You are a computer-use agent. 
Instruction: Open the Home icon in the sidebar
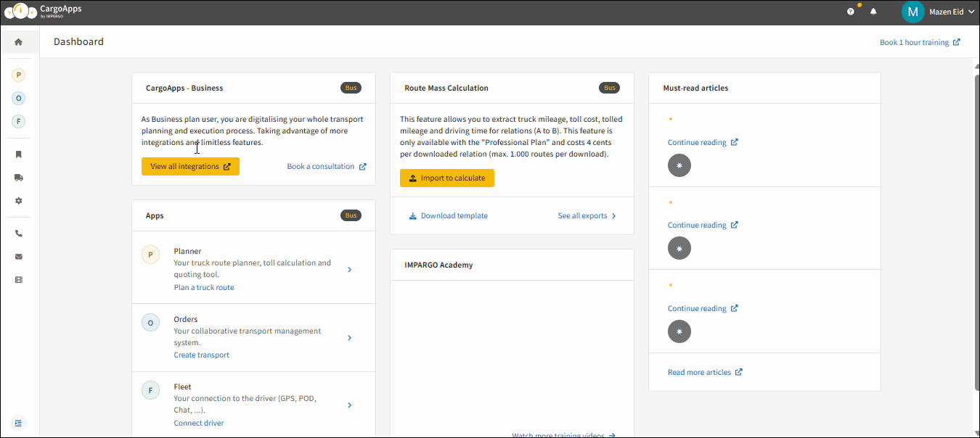19,42
